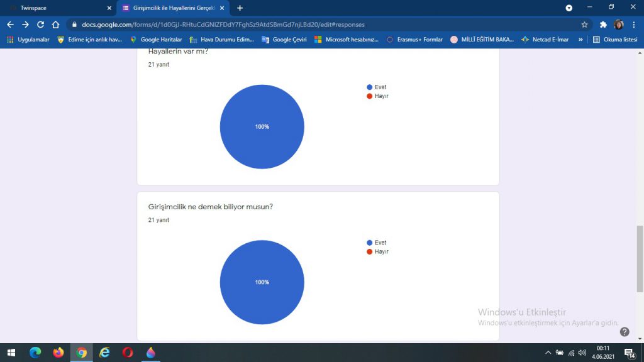
Task: Open the Forms help question mark
Action: pos(624,332)
